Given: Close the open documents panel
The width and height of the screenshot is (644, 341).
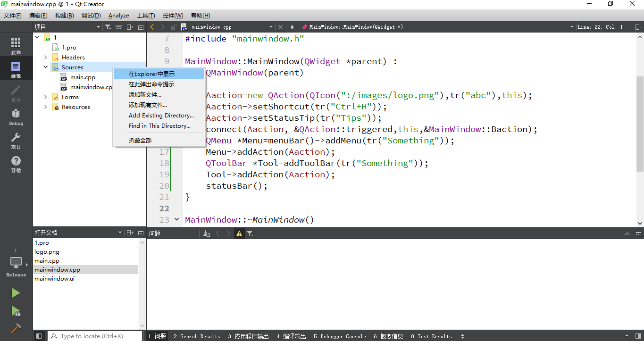Looking at the screenshot, I should pos(141,233).
